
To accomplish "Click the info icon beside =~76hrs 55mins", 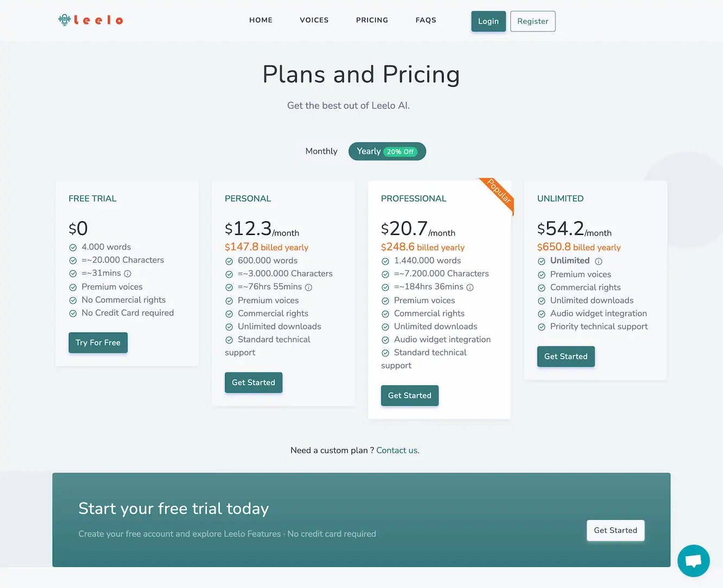I will pos(309,287).
